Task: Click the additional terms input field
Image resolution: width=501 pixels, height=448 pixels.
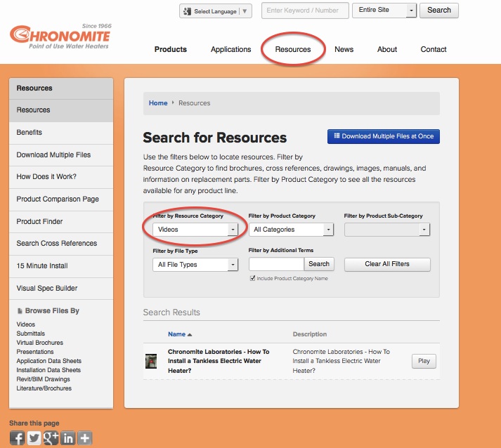Action: 276,264
